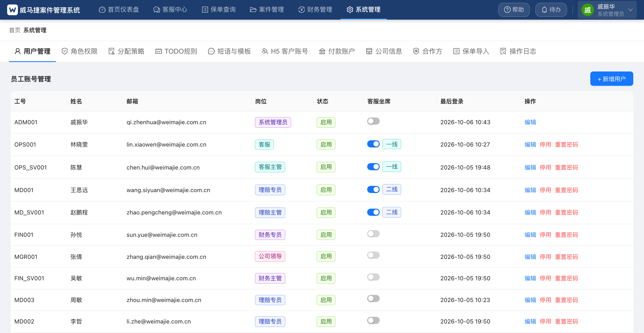Click the list icon beside 保单导入

(456, 51)
